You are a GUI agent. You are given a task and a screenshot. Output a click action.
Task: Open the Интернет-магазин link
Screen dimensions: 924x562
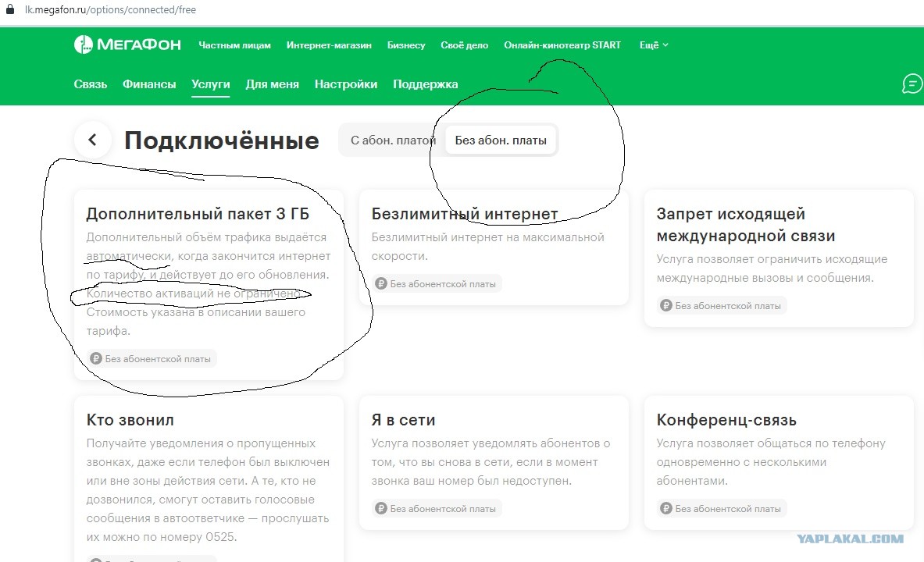(x=329, y=45)
